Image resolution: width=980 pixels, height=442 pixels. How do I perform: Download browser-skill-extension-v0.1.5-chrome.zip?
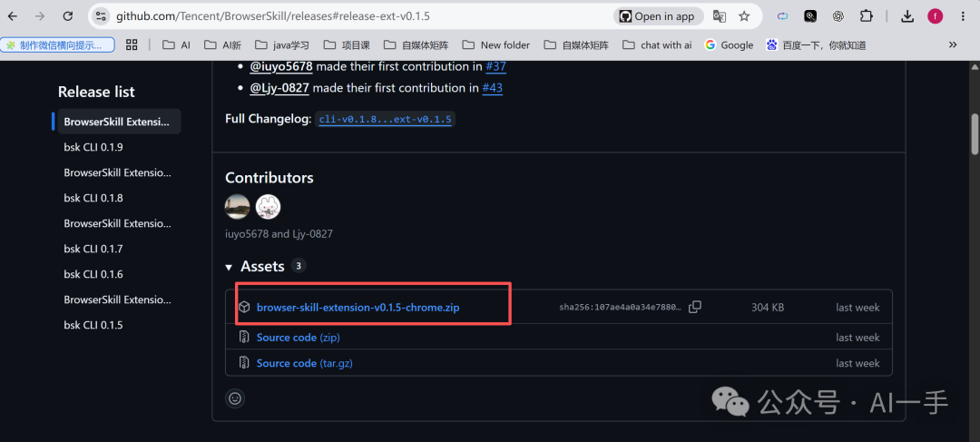point(358,307)
